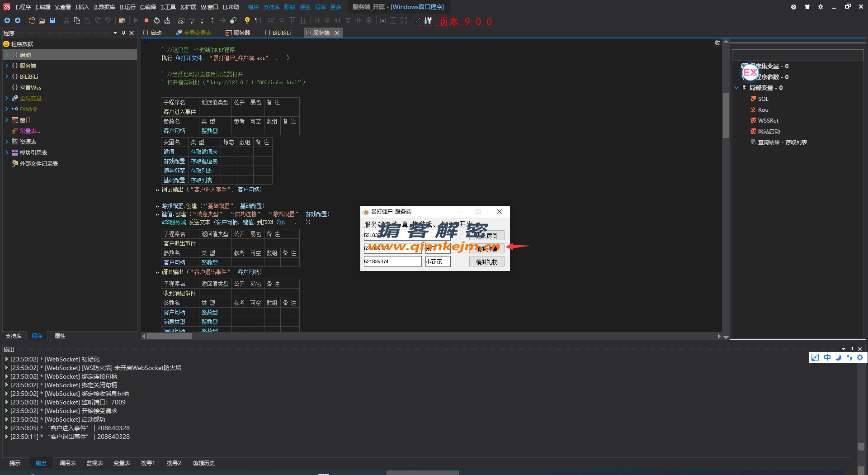
Task: Click the skin shirt icon in title bar
Action: pyautogui.click(x=807, y=7)
